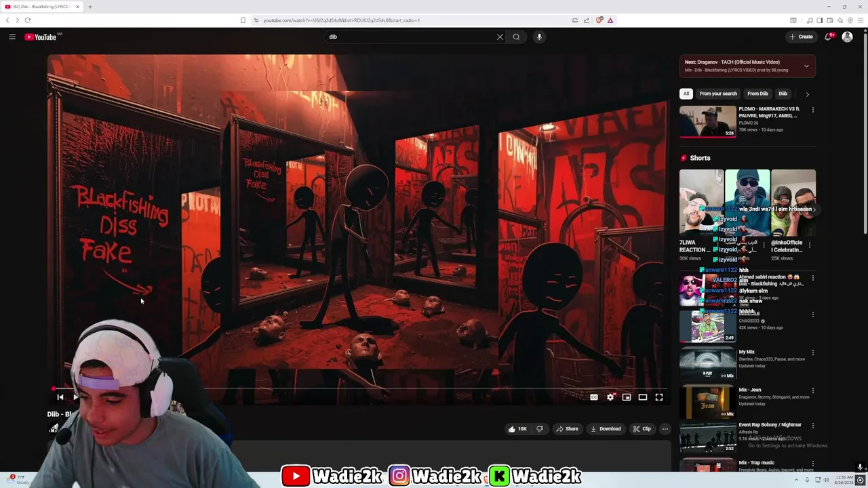Open the Mix - Jean playlist
This screenshot has width=868, height=488.
708,401
